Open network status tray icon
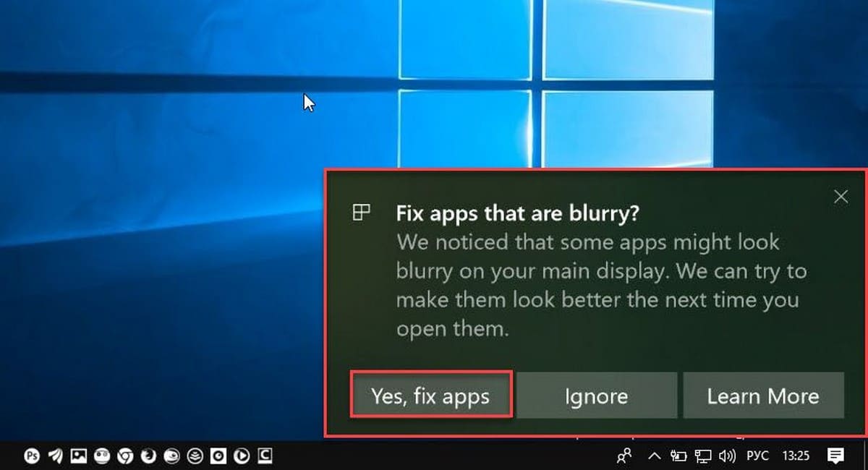The height and width of the screenshot is (470, 868). pyautogui.click(x=702, y=456)
